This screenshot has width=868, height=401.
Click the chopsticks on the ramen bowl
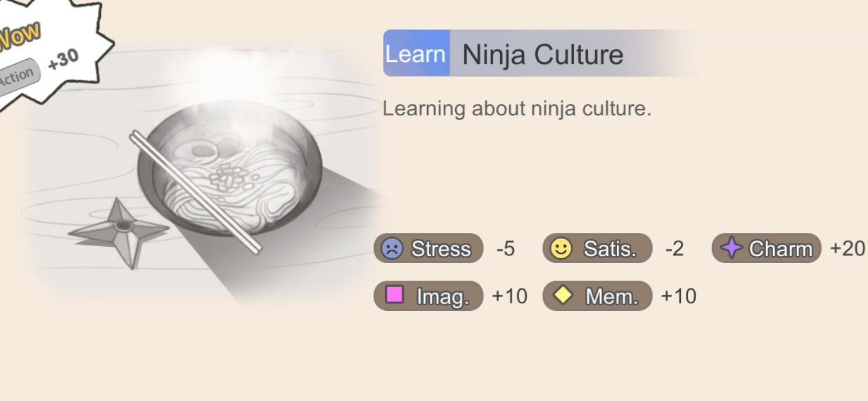195,190
